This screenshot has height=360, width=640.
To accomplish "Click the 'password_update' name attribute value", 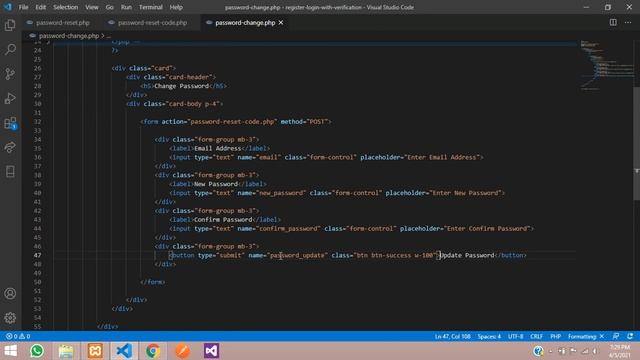I will (298, 255).
